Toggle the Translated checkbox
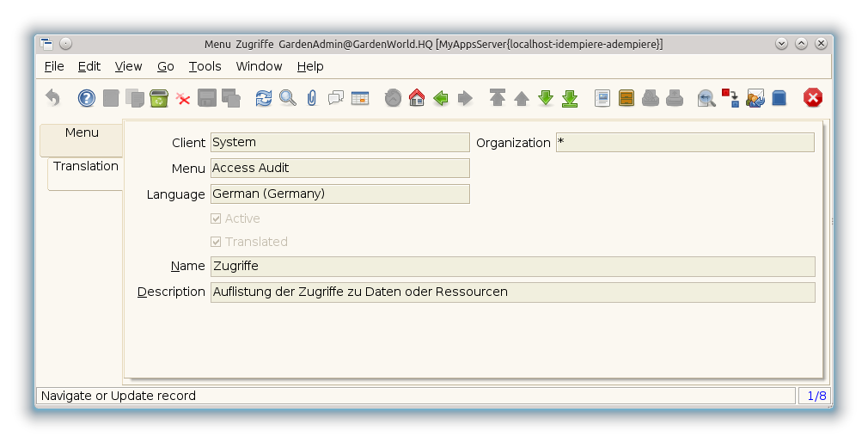 217,242
